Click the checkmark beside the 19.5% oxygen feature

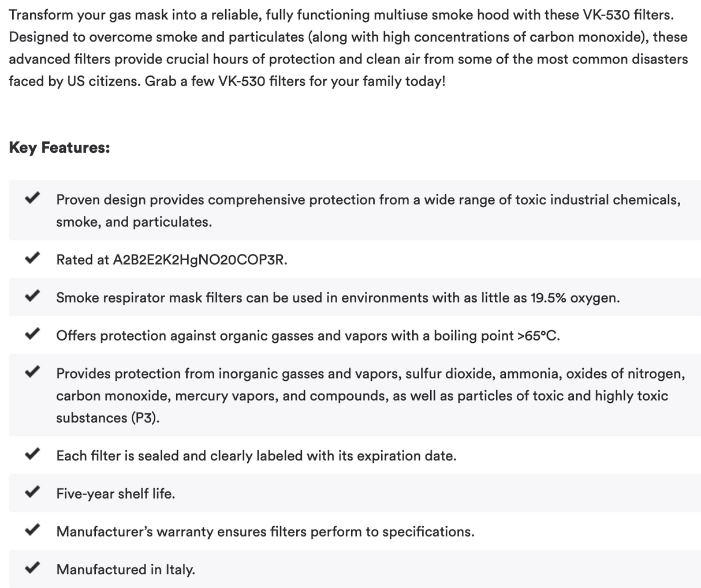32,297
